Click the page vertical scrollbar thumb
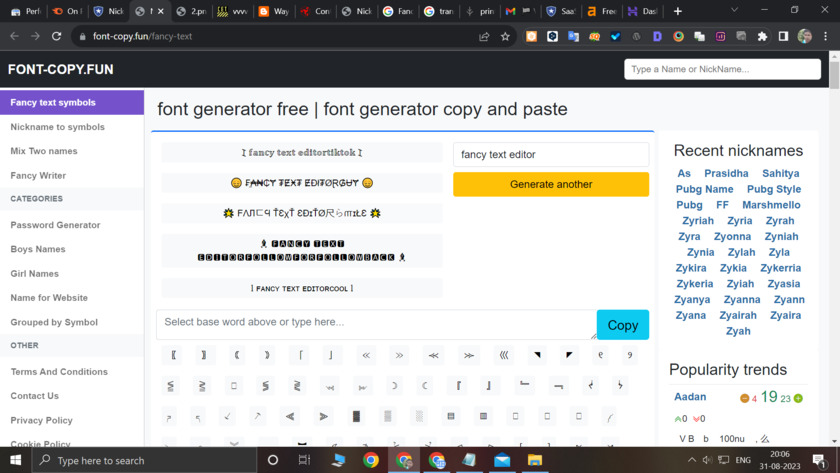840x473 pixels. 834,75
